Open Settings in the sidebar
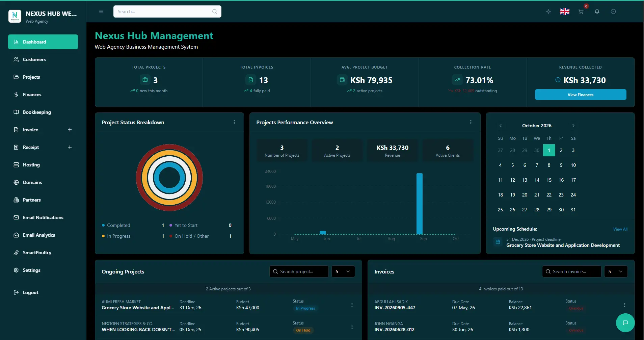The height and width of the screenshot is (340, 644). click(43, 270)
